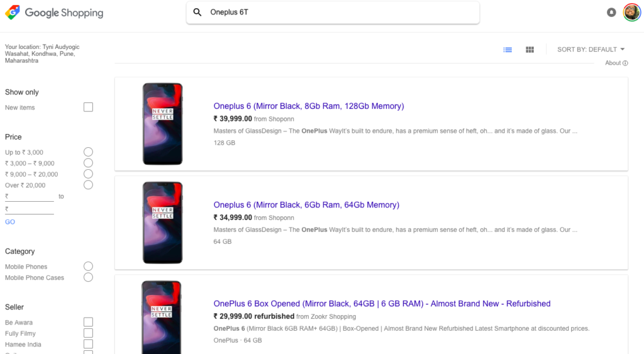This screenshot has width=644, height=354.
Task: Open the notifications bell icon
Action: click(611, 13)
